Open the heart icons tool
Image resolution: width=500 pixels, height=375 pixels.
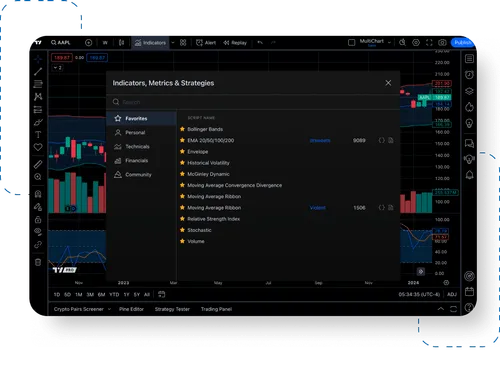pyautogui.click(x=38, y=147)
